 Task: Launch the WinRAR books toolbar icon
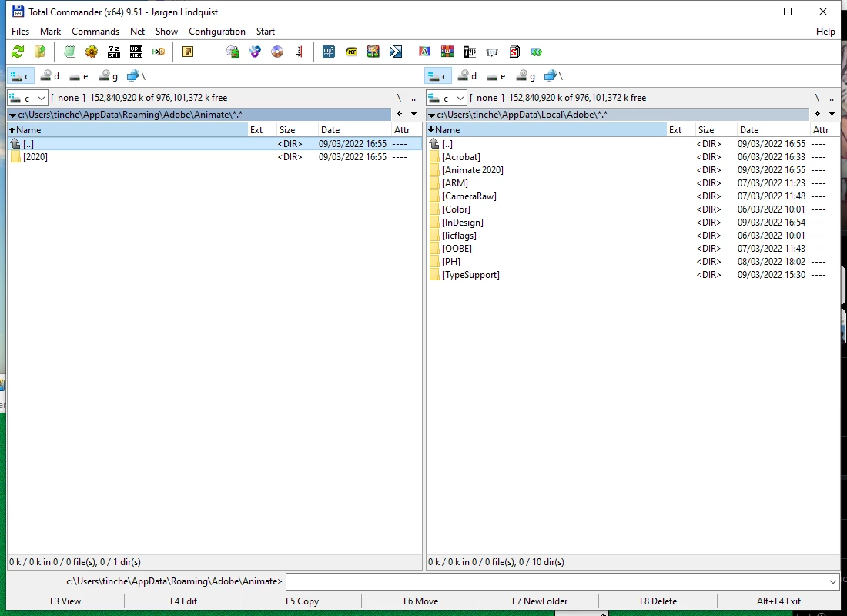447,52
